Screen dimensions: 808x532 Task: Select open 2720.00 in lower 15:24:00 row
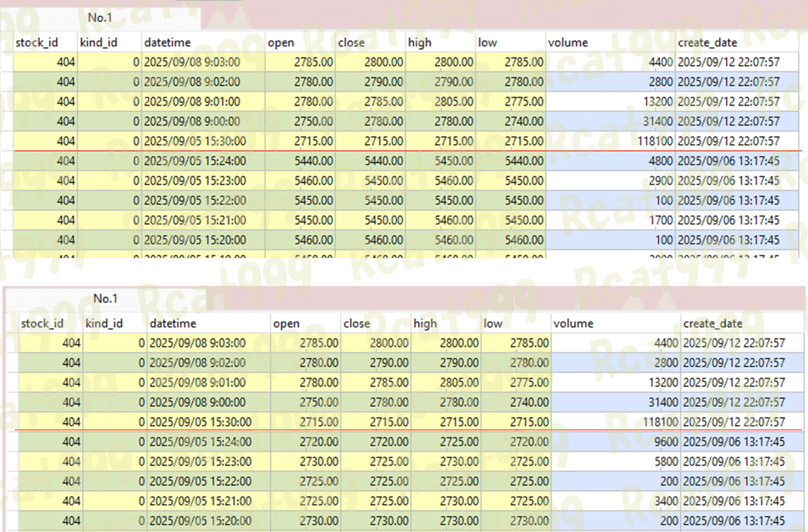[306, 442]
